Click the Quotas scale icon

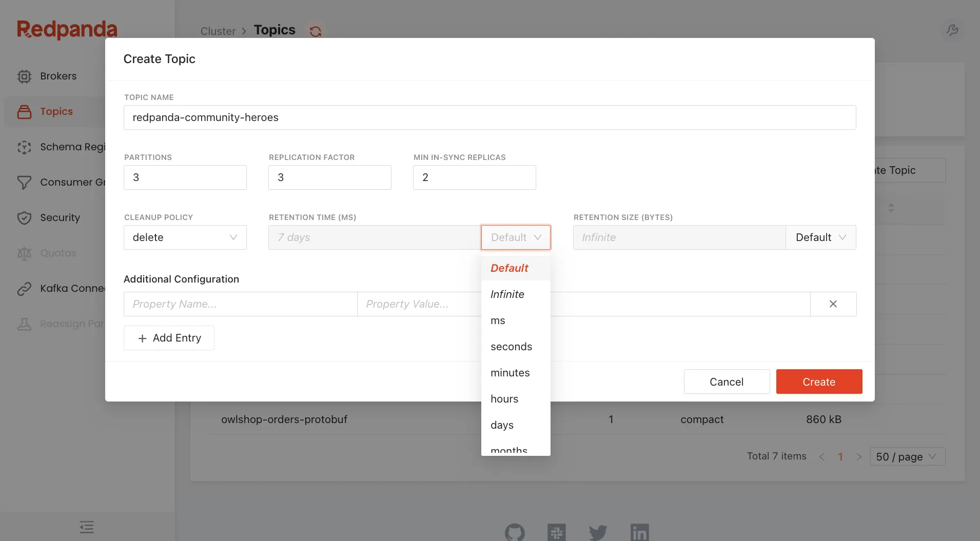coord(24,253)
